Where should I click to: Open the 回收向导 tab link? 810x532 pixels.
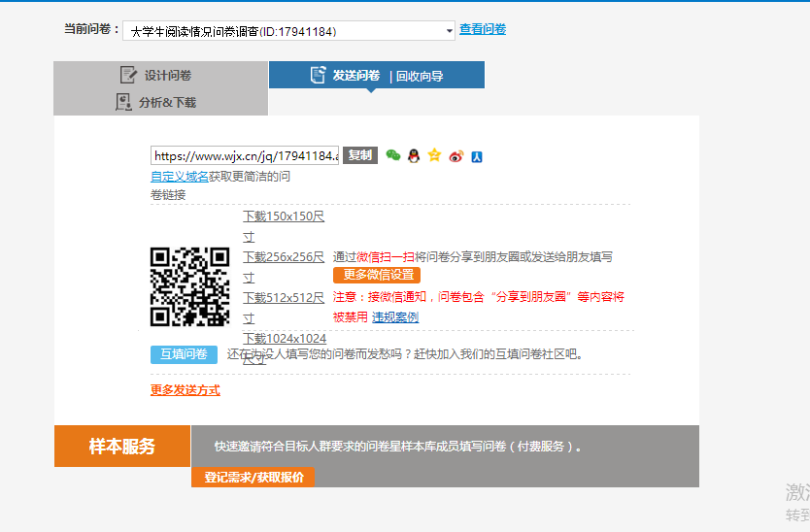click(420, 77)
